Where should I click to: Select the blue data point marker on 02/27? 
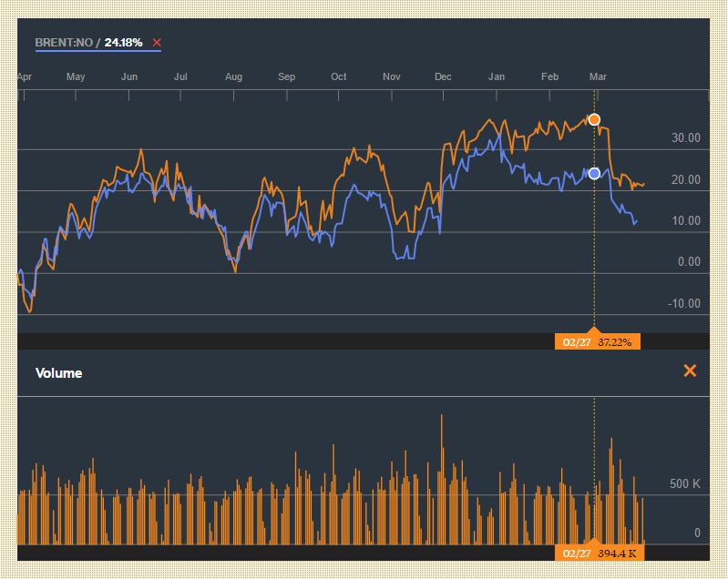click(x=594, y=174)
